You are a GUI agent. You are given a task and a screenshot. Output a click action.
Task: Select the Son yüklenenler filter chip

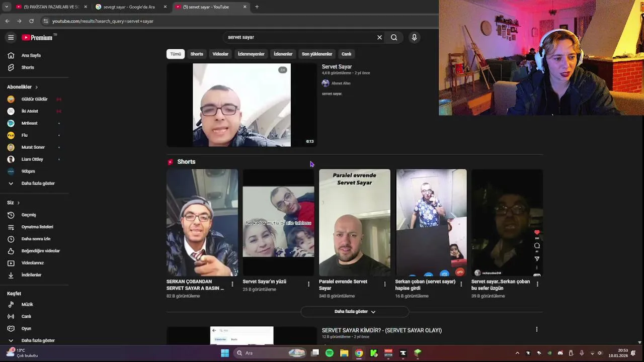[317, 54]
